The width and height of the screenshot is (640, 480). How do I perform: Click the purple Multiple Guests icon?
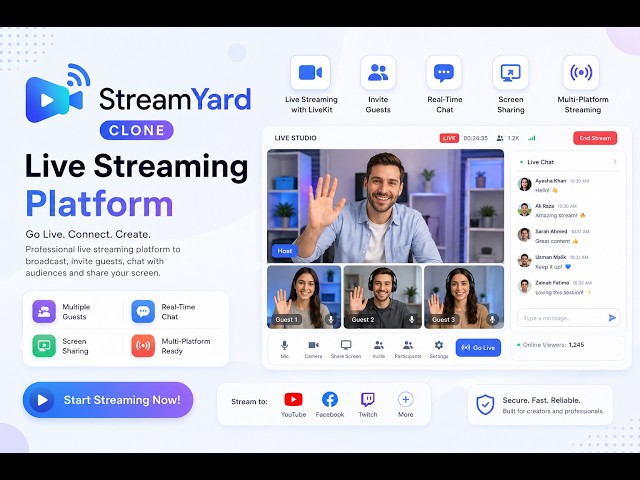(44, 311)
